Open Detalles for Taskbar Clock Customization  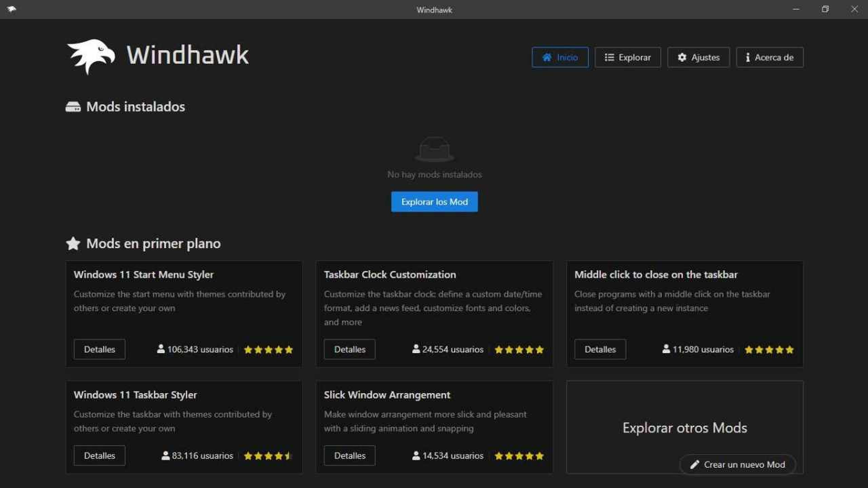coord(349,349)
